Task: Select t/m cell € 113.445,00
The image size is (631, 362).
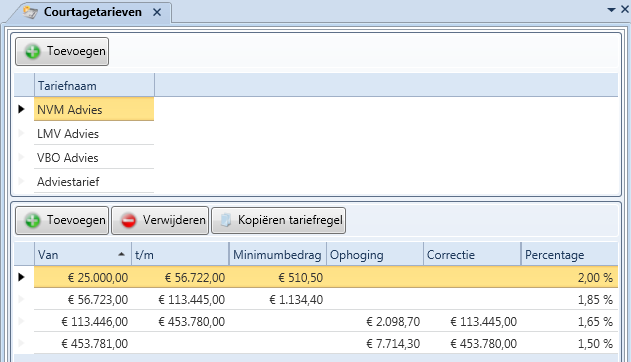Action: [180, 300]
